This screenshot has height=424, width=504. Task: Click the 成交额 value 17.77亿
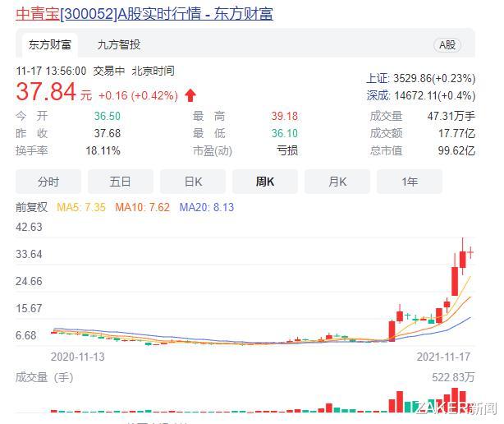click(456, 133)
